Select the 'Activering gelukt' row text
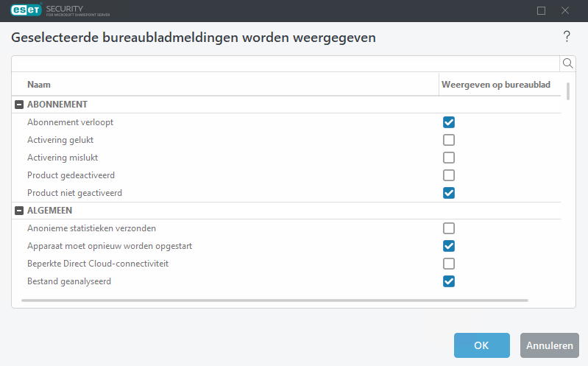The image size is (588, 366). (60, 140)
